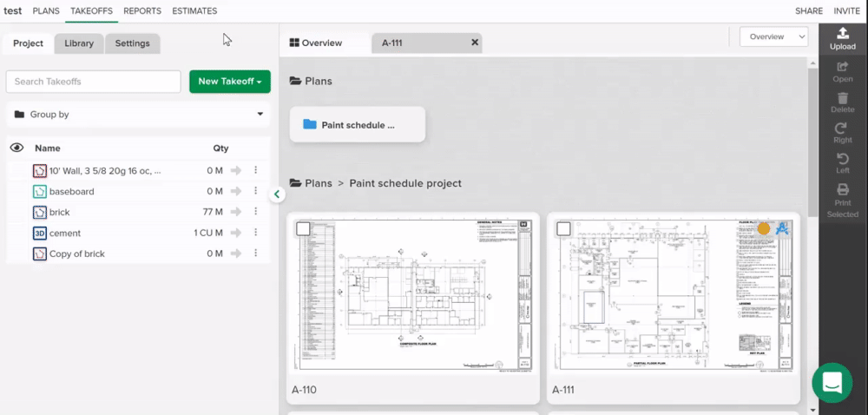Rotate Left icon in sidebar
The height and width of the screenshot is (415, 868).
coord(843,159)
